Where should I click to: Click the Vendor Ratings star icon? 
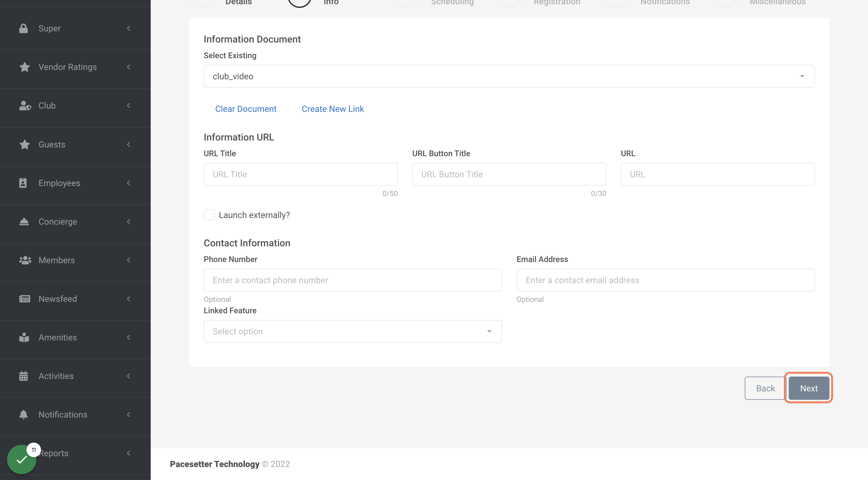[x=25, y=67]
